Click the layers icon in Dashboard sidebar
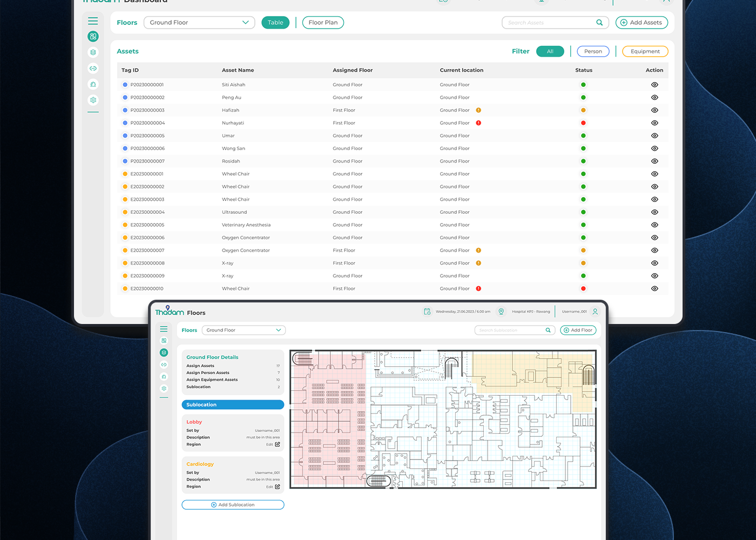756x540 pixels. (93, 52)
